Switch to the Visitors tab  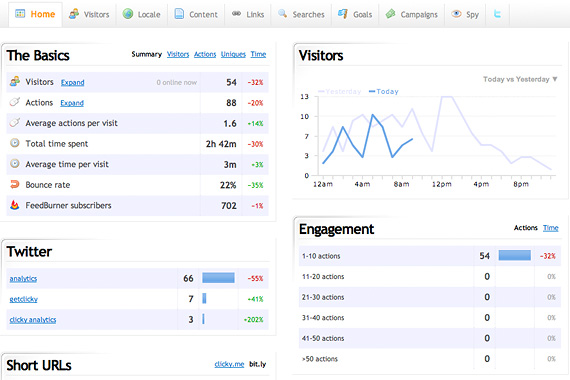(89, 14)
